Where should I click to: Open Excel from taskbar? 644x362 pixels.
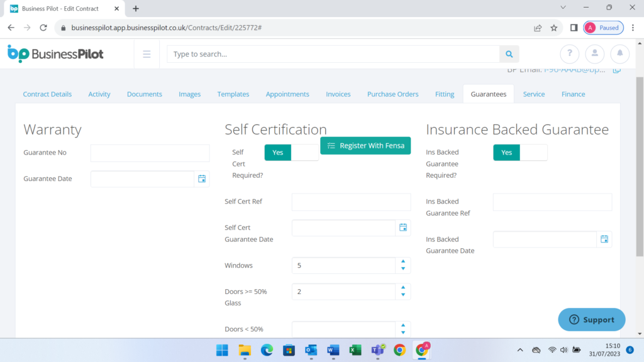click(355, 350)
